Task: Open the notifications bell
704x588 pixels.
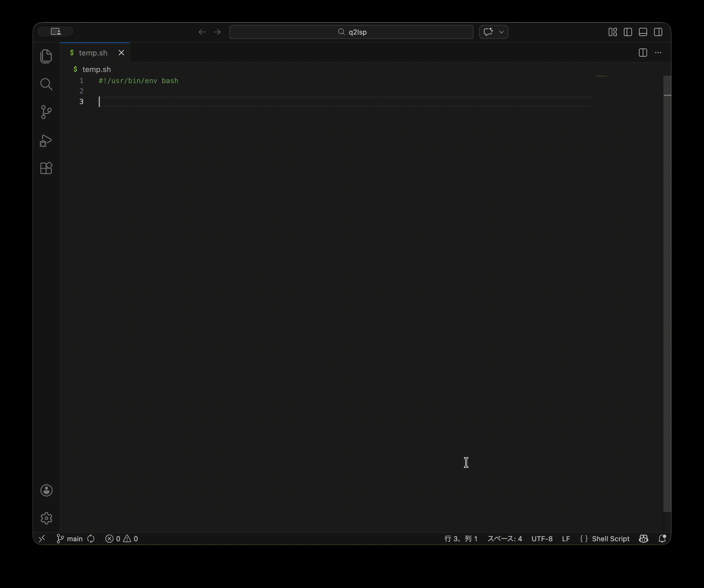Action: pos(662,539)
